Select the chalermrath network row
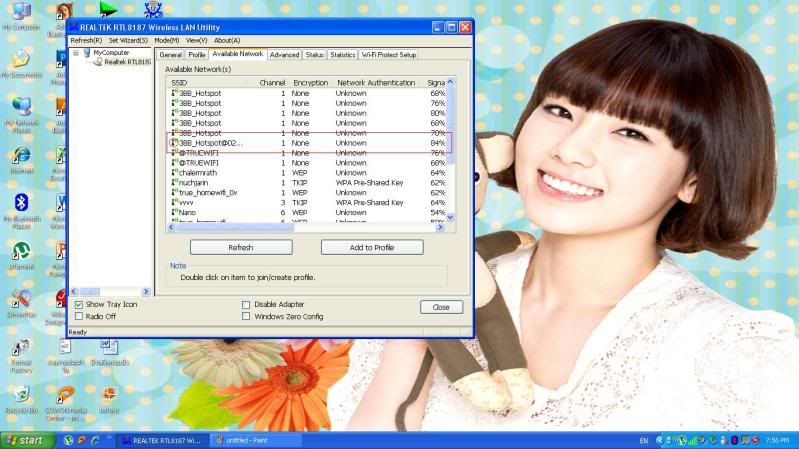799x449 pixels. pyautogui.click(x=308, y=173)
